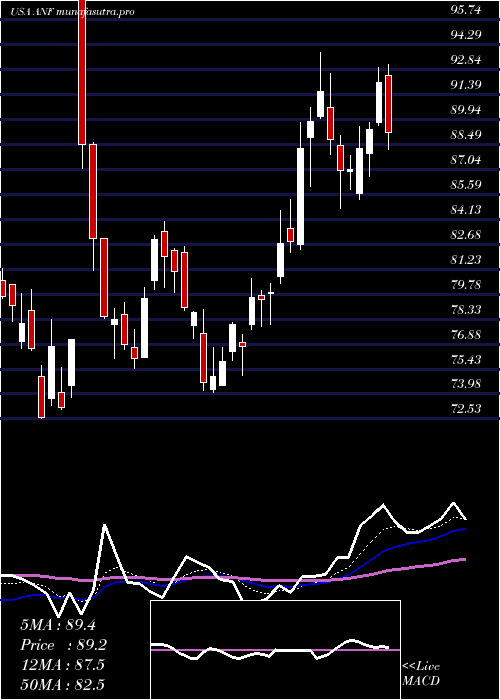Click the '<<Live MACD' label
Screen dimensions: 500x700
pos(421,674)
